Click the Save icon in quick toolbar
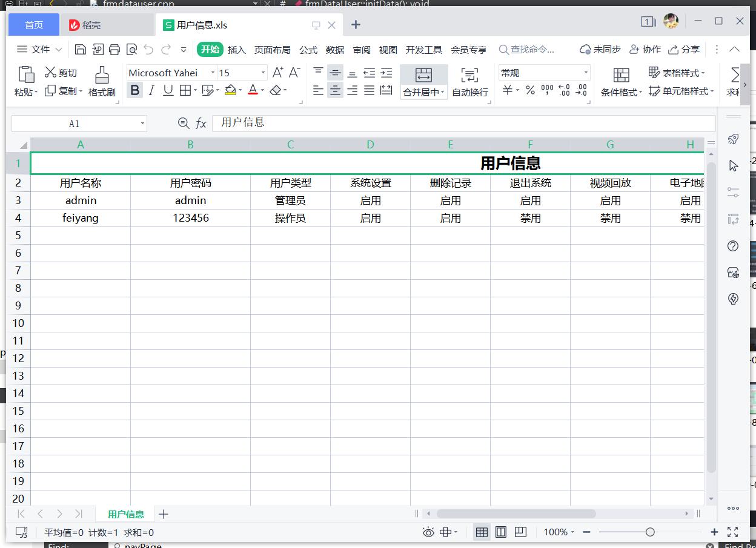The height and width of the screenshot is (548, 756). 80,50
